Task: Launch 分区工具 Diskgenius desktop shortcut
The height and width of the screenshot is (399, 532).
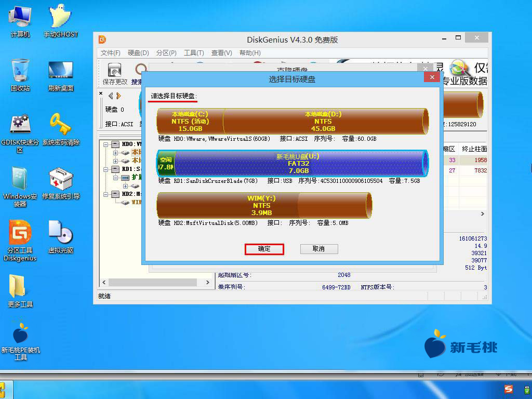Action: point(20,241)
